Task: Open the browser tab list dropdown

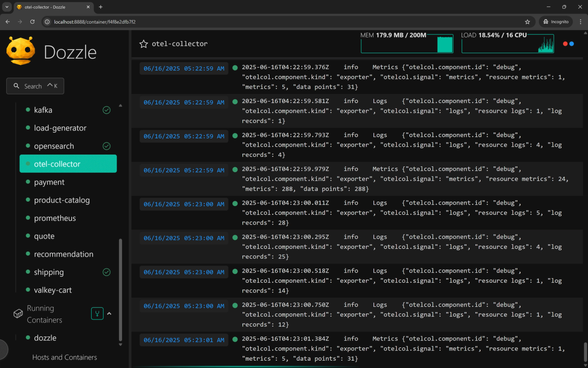Action: point(7,7)
